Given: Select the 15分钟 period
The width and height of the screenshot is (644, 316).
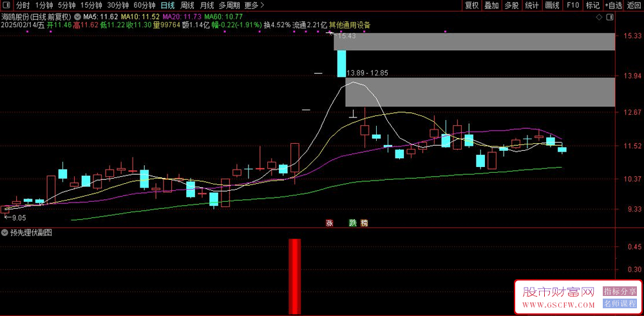Looking at the screenshot, I should click(91, 5).
